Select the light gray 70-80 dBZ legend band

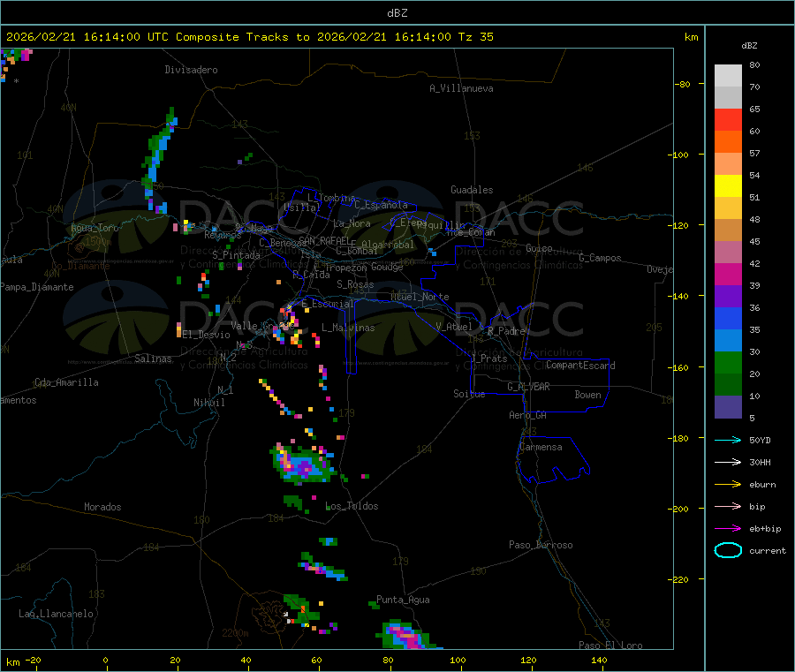click(728, 76)
